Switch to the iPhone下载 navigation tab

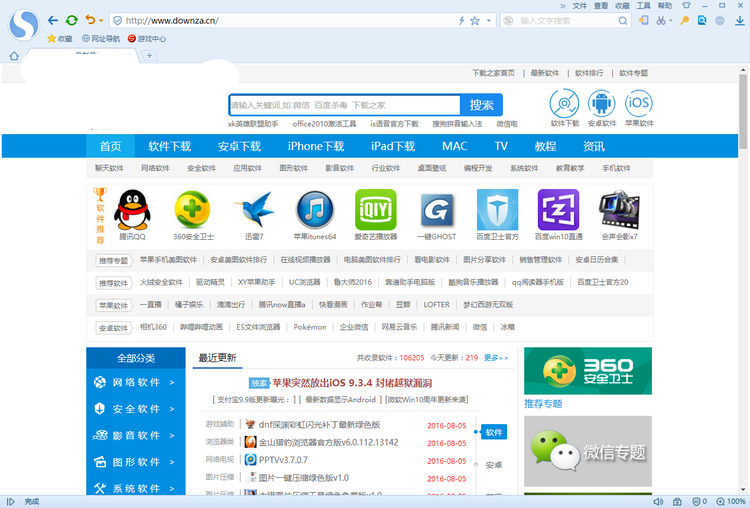(316, 146)
